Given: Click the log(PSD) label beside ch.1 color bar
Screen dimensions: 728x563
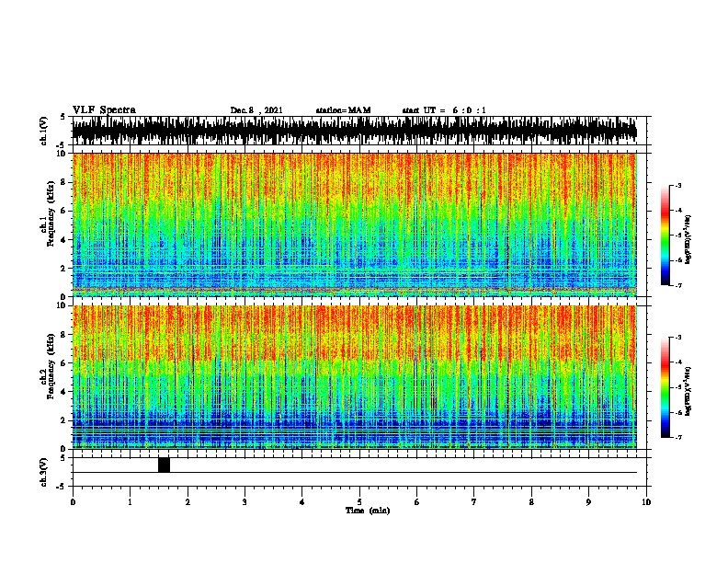Looking at the screenshot, I should pyautogui.click(x=688, y=239).
